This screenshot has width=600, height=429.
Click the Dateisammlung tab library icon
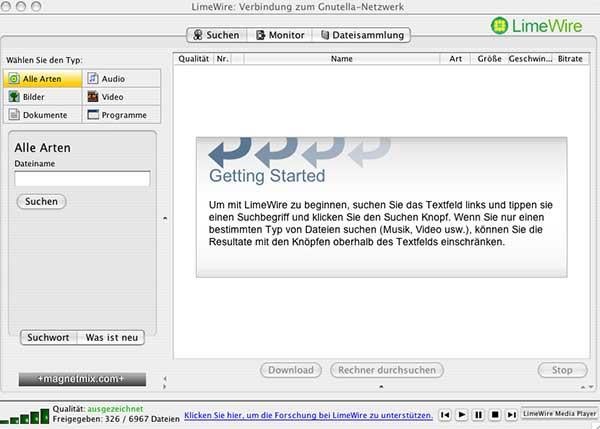pyautogui.click(x=325, y=35)
